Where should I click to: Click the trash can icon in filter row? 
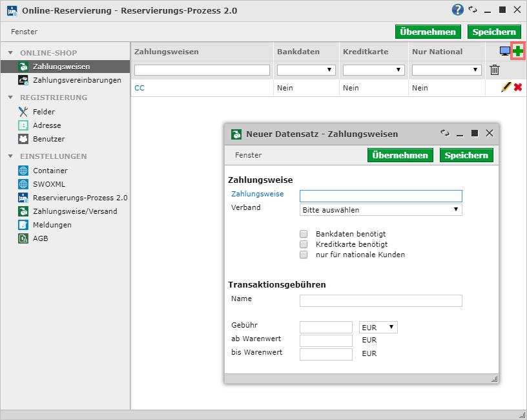click(495, 70)
